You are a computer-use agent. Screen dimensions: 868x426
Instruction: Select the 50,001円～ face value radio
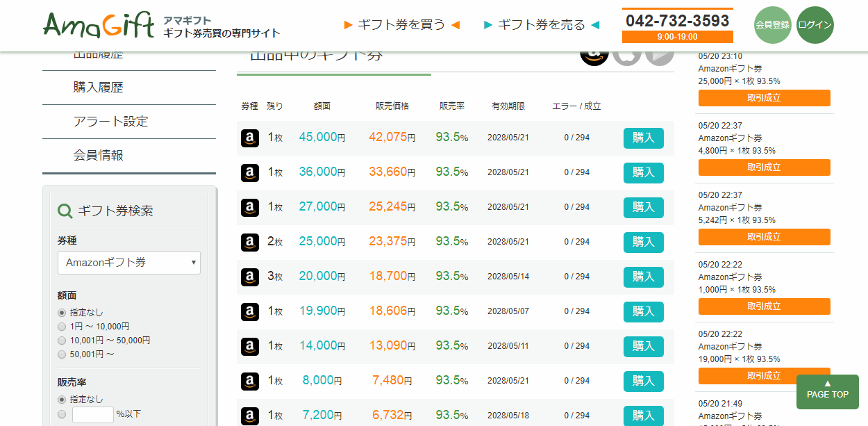pos(62,354)
